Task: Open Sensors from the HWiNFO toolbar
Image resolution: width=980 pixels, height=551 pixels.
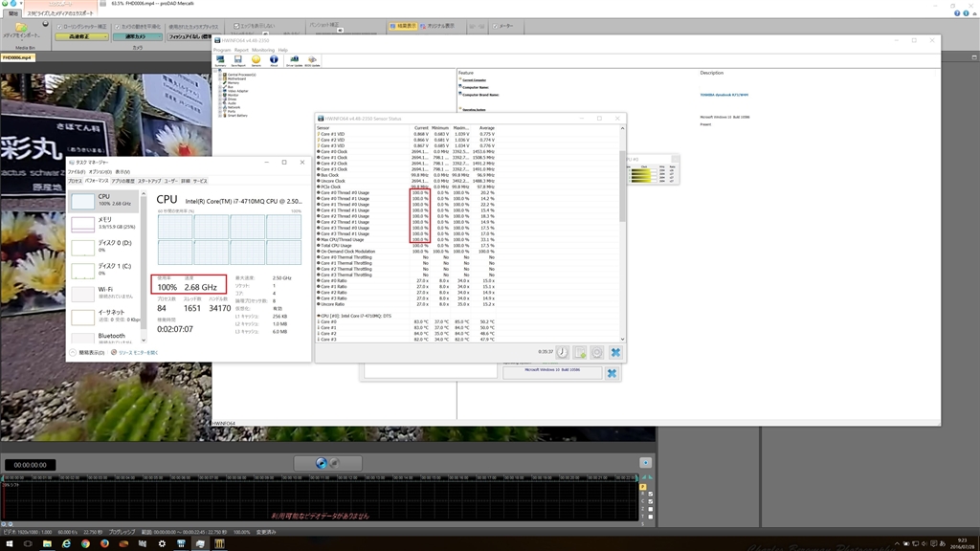Action: 256,60
